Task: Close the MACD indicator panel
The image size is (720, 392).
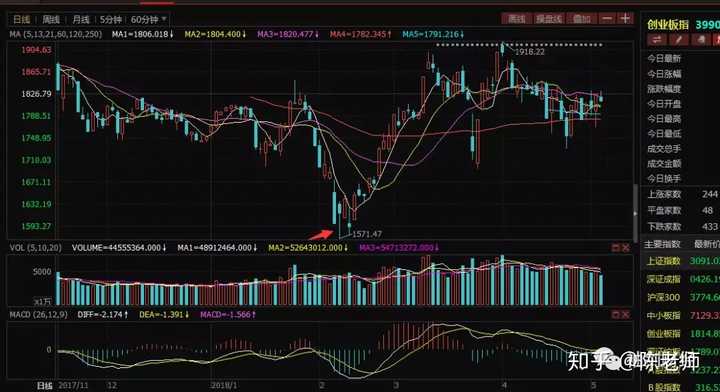Action: [x=625, y=314]
